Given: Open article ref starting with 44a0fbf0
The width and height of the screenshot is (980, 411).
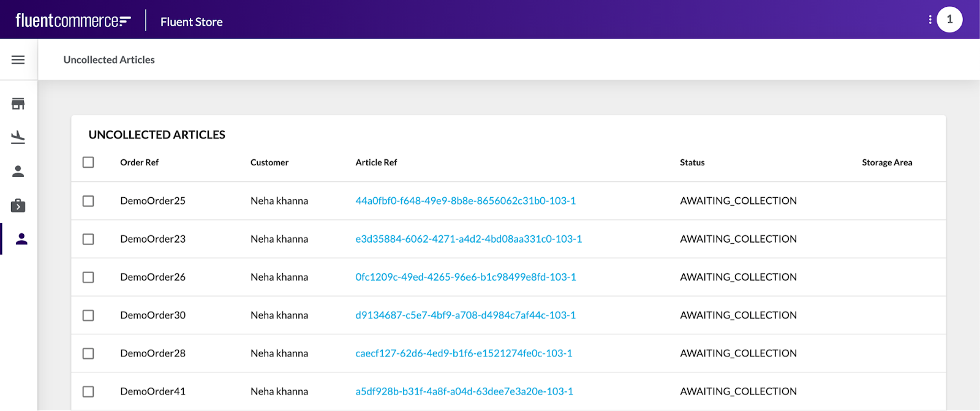Looking at the screenshot, I should click(x=466, y=201).
